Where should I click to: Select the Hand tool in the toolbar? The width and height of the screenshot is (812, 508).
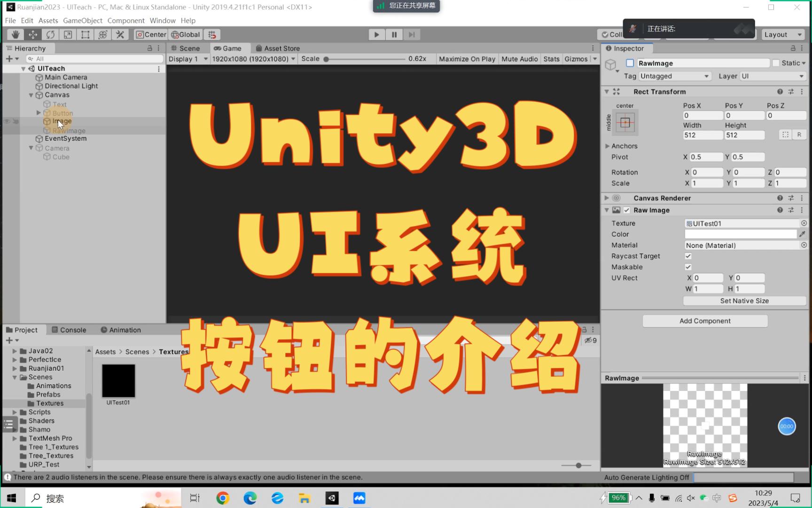click(16, 34)
